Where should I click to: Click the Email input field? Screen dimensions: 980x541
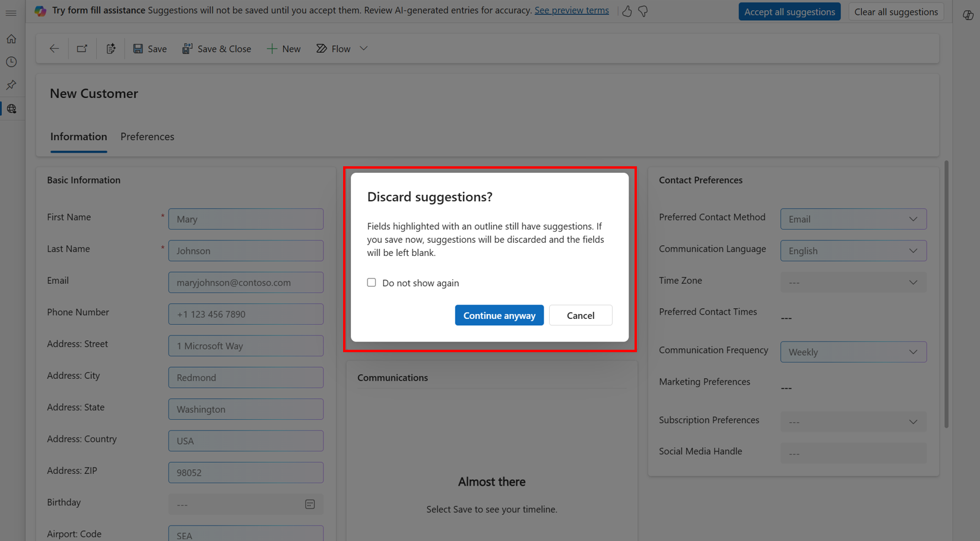click(x=245, y=282)
